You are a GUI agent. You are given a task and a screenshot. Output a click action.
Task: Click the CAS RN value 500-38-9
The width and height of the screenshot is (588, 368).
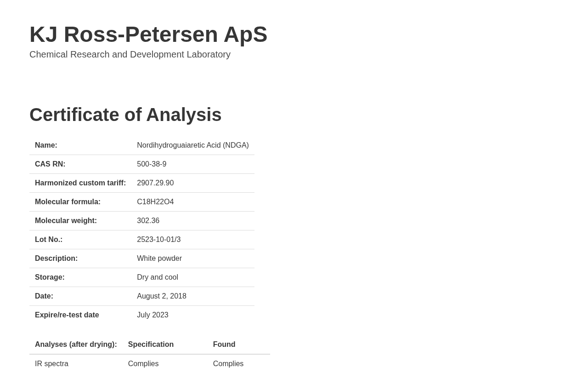152,164
